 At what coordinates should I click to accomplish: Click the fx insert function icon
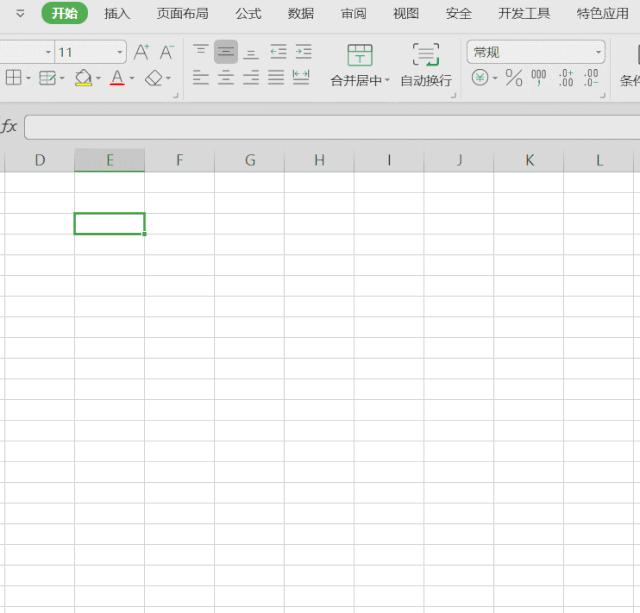[9, 127]
